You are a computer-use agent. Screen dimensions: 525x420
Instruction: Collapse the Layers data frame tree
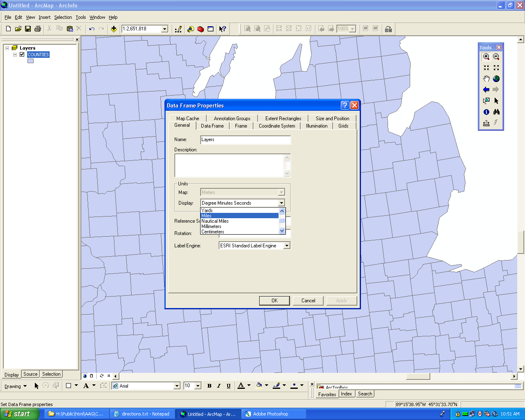tap(7, 48)
